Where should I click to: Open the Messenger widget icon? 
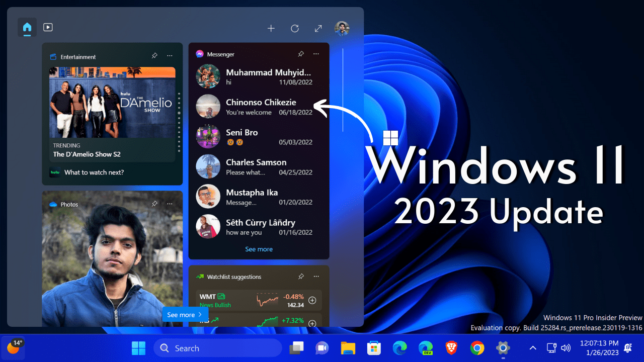point(200,54)
